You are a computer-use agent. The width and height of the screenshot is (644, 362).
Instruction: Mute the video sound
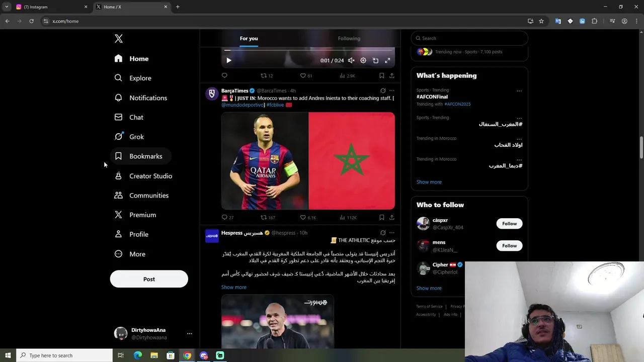tap(351, 60)
